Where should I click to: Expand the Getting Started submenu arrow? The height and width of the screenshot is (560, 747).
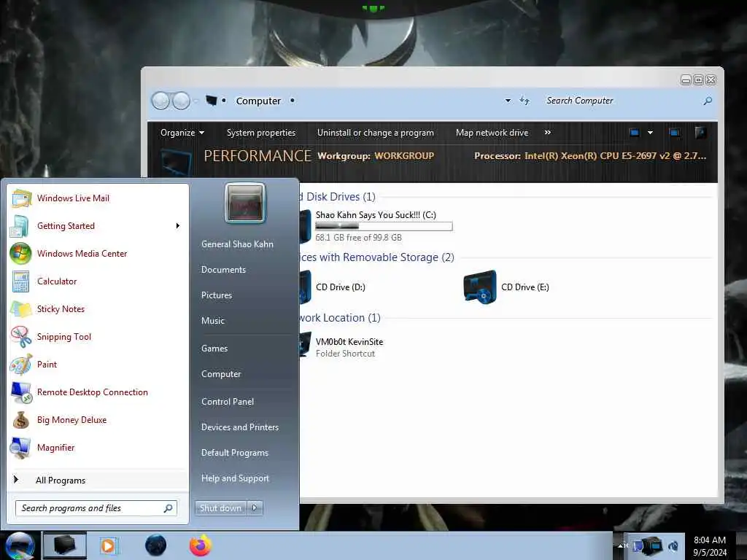pyautogui.click(x=178, y=226)
